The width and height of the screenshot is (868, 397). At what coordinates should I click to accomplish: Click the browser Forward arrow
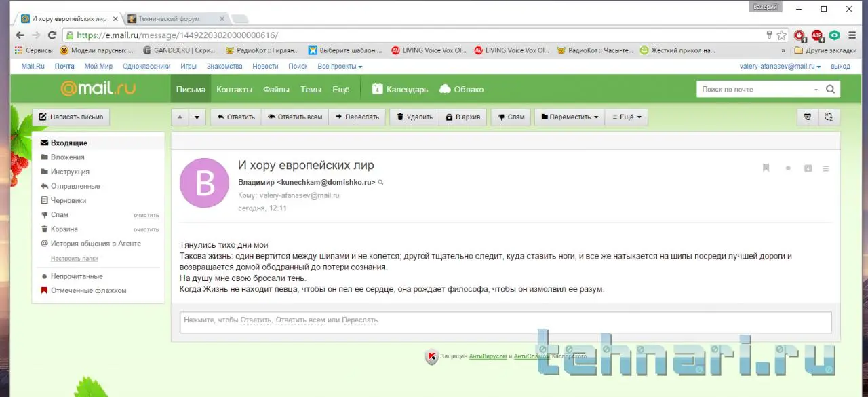pos(36,35)
